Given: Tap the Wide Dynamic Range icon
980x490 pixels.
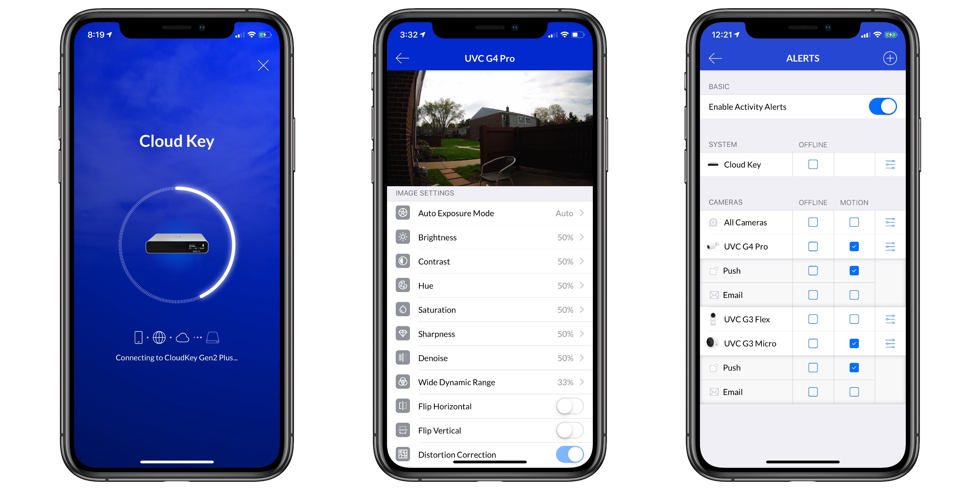Looking at the screenshot, I should [402, 381].
